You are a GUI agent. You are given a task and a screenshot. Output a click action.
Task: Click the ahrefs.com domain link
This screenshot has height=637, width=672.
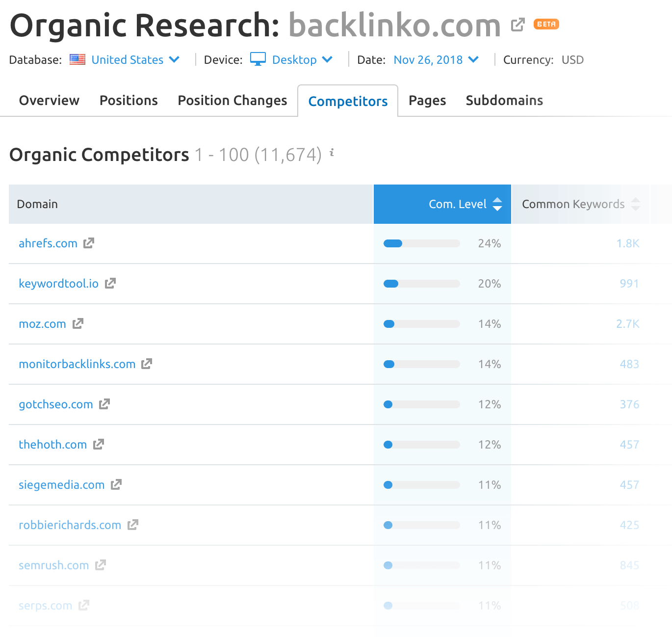(48, 243)
